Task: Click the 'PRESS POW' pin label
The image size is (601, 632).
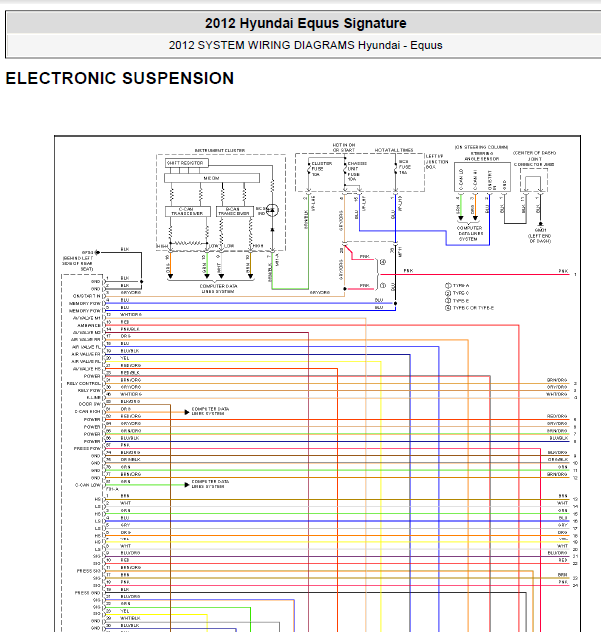Action: [87, 448]
